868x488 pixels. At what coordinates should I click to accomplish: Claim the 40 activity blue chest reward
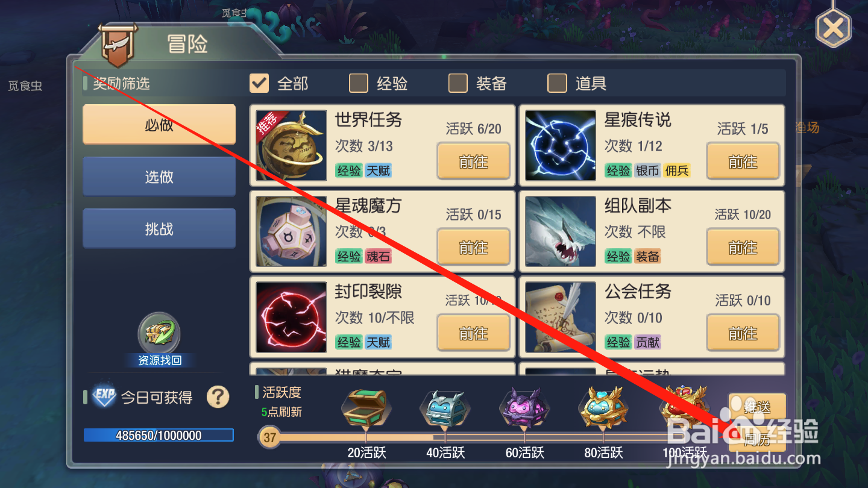(x=445, y=408)
